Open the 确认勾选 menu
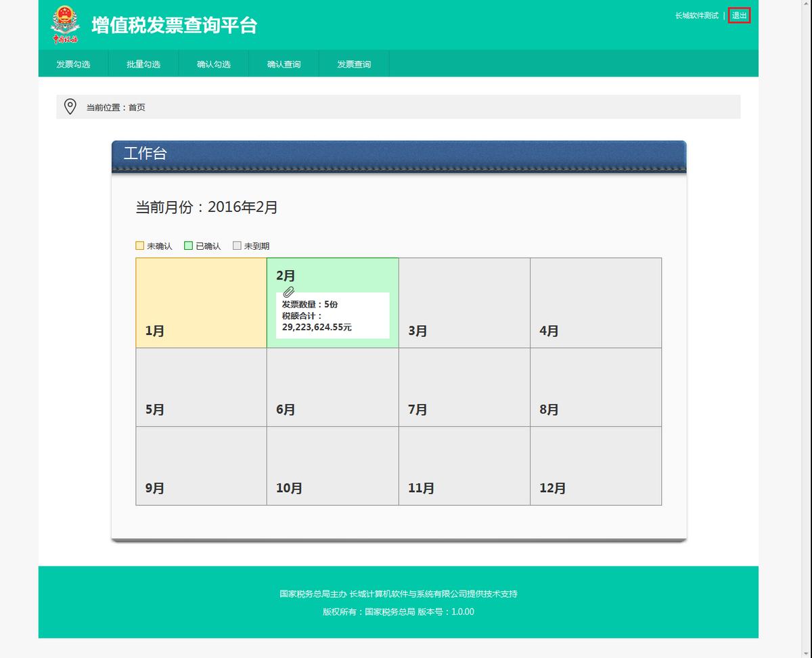Screen dimensions: 812x658 (213, 64)
